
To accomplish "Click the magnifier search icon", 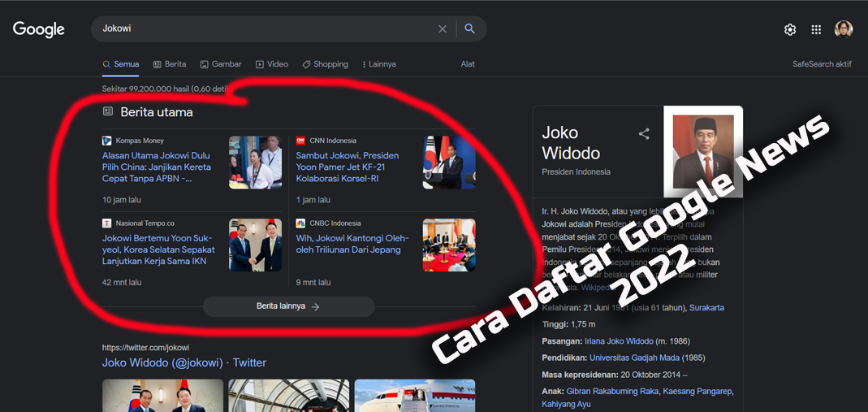I will pos(469,28).
